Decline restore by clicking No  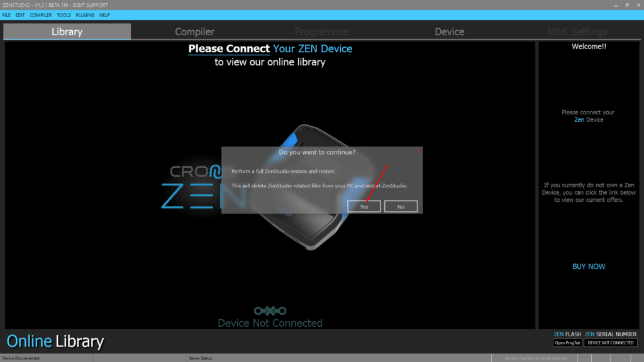point(401,206)
